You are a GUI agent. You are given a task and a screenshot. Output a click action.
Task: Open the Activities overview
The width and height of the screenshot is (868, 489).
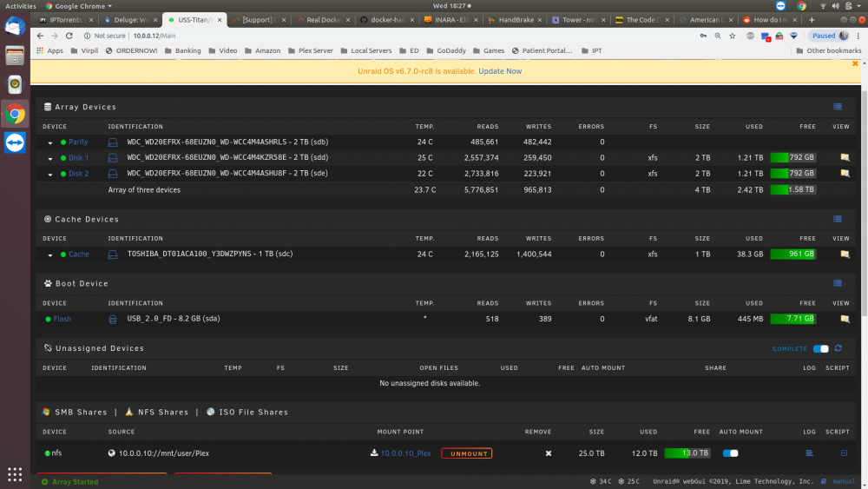[x=21, y=6]
